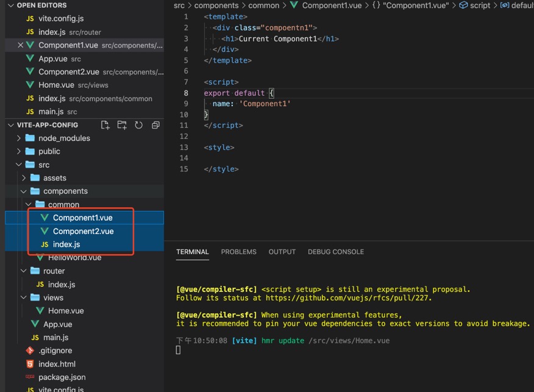Click the New File icon in explorer header

pos(105,125)
